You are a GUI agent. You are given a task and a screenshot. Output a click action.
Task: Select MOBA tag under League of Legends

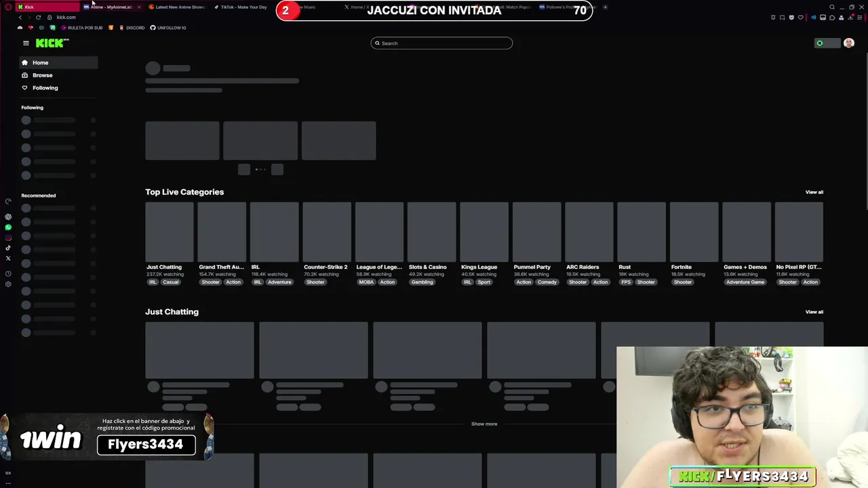click(366, 283)
